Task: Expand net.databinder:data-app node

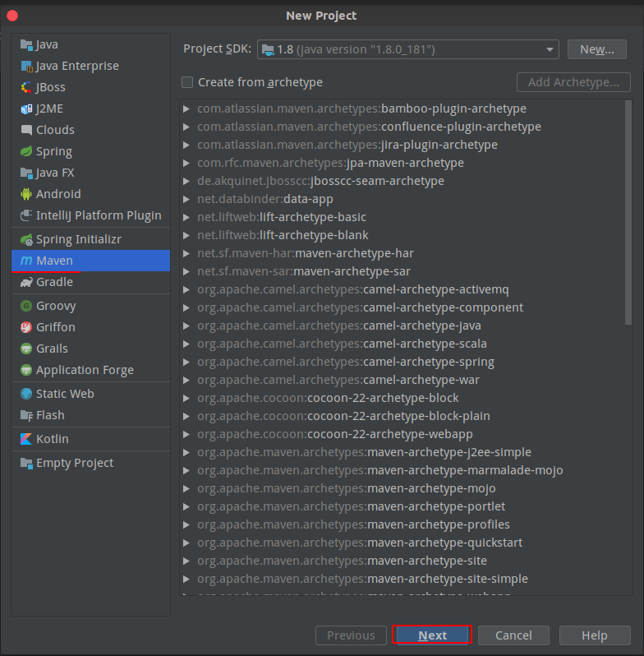Action: tap(186, 199)
